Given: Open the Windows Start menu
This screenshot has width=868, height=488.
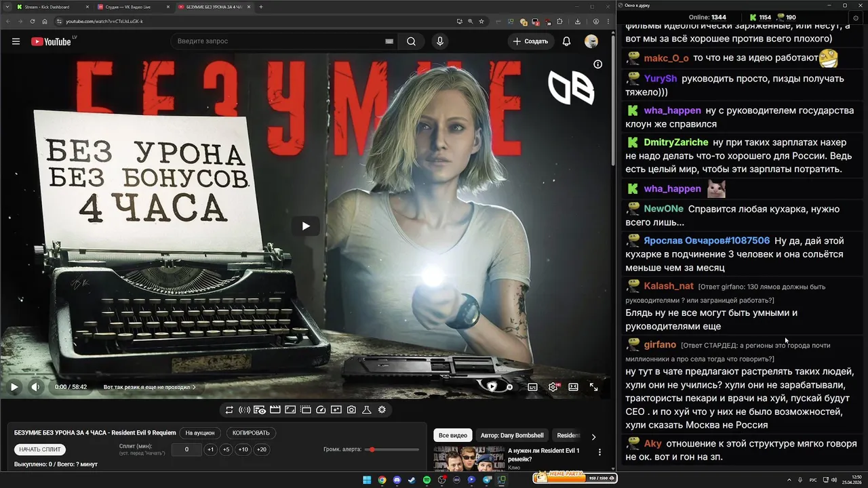Looking at the screenshot, I should [x=367, y=480].
